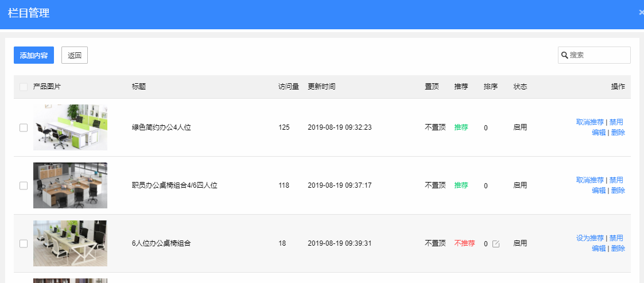Click 禁用 for 6人位办公桌椅组合
The image size is (644, 283).
click(x=616, y=238)
